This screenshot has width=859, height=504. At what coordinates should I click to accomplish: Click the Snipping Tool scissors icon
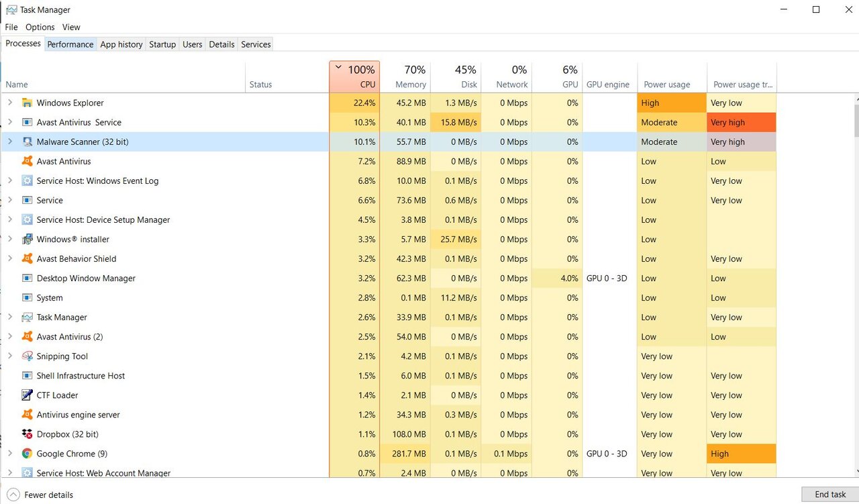click(x=27, y=356)
